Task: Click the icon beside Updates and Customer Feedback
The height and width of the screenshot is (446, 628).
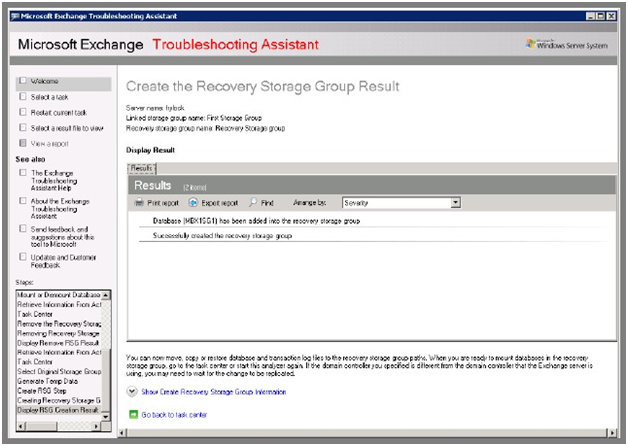Action: tap(23, 257)
